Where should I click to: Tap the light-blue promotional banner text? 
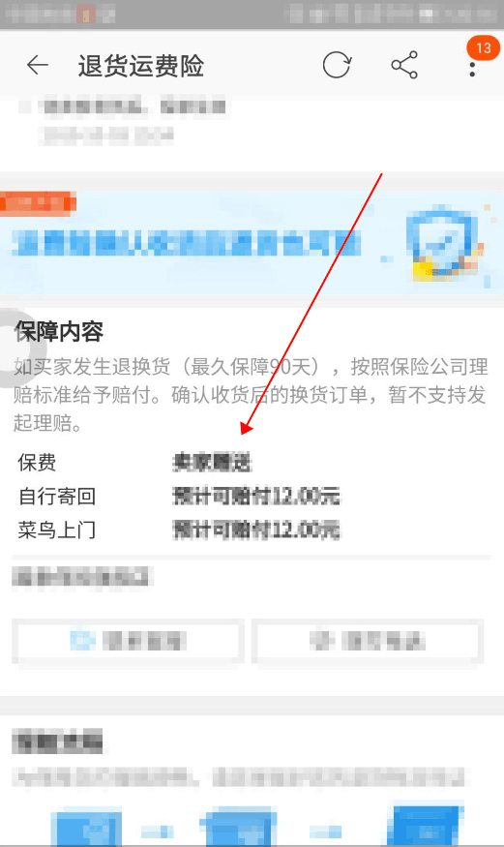click(186, 243)
